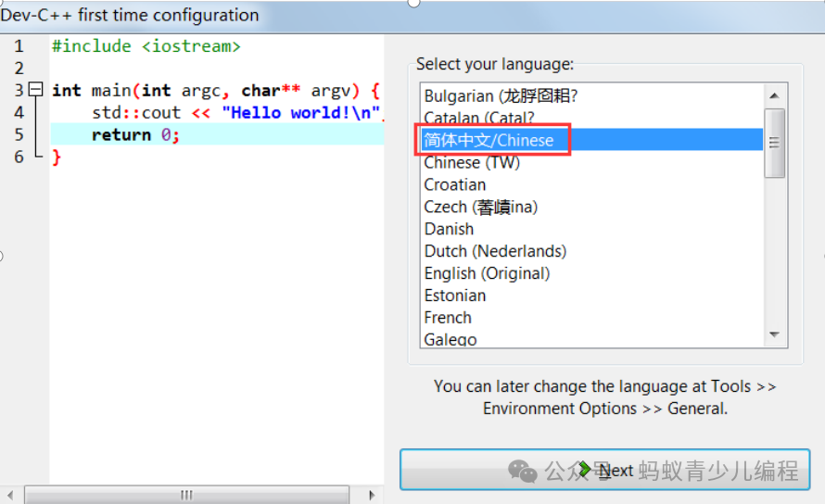Click code preview scroll right arrow
This screenshot has height=504, width=825.
click(372, 495)
